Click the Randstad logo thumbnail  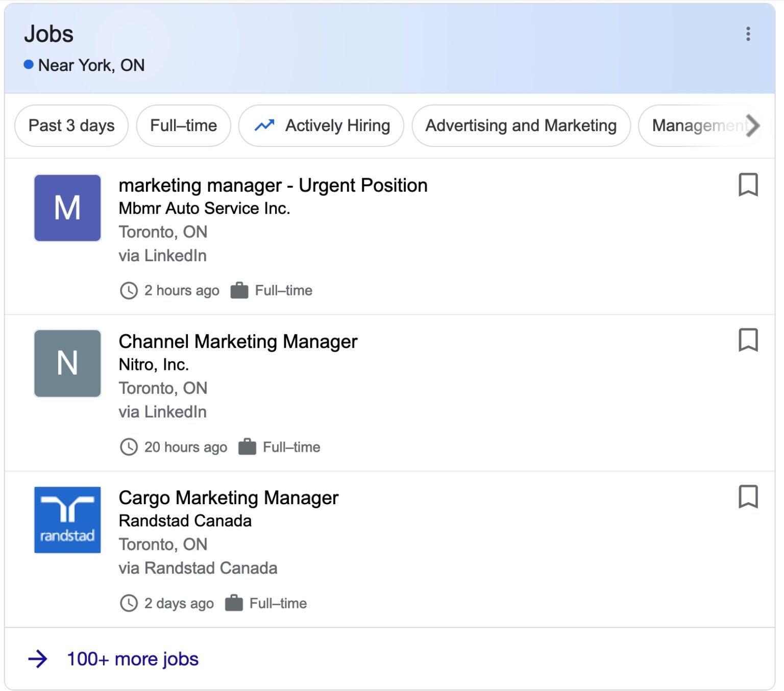pyautogui.click(x=67, y=520)
